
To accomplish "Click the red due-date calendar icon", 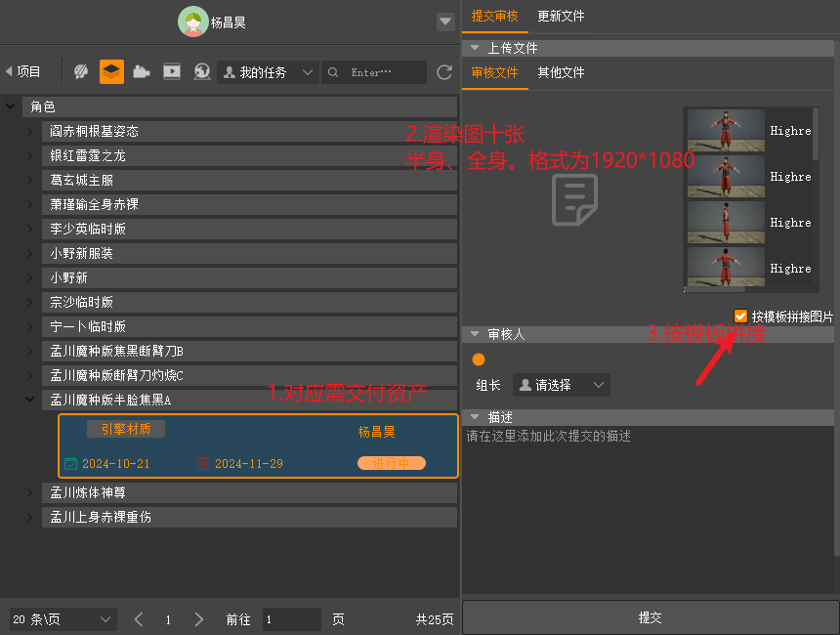I will (203, 463).
